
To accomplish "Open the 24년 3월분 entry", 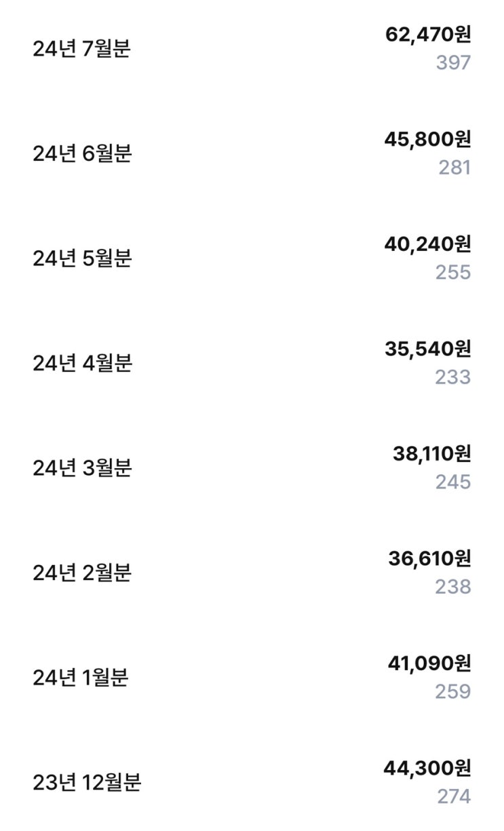I will coord(252,468).
